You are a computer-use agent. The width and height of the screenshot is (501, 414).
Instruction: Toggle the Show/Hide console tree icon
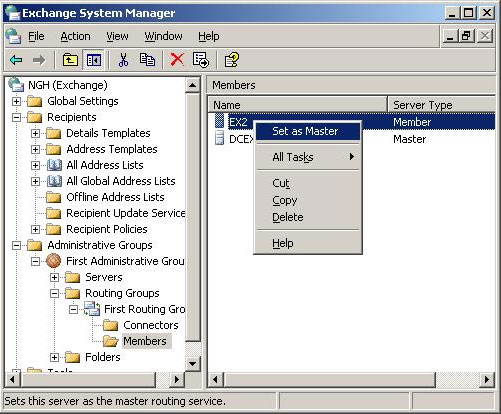(x=94, y=60)
